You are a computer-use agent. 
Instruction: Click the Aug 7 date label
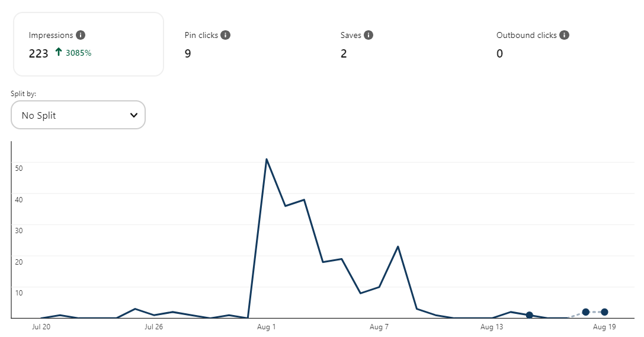[x=379, y=327]
